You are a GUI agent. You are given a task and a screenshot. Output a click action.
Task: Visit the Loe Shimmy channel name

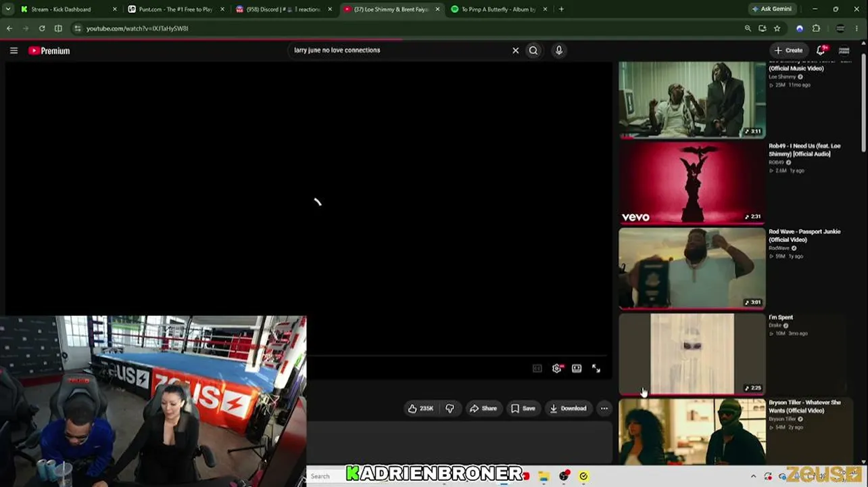click(x=782, y=77)
